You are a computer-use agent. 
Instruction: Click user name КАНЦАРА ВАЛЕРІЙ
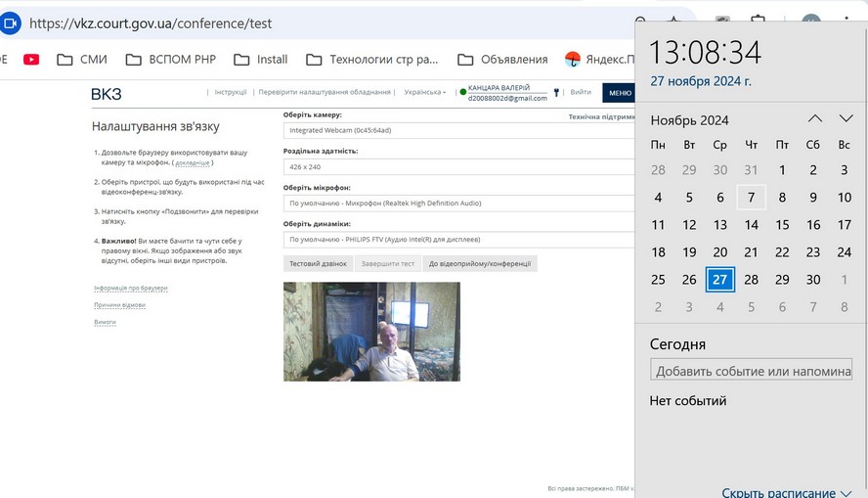tap(499, 87)
